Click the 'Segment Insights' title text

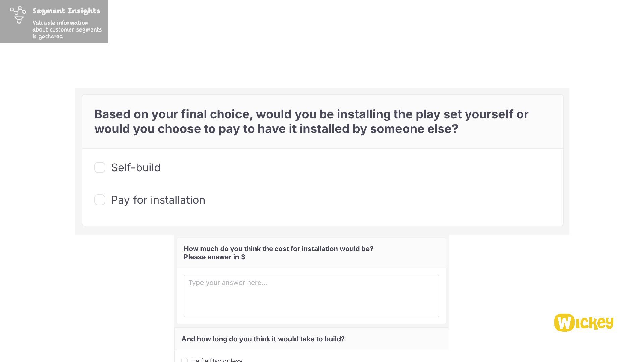tap(66, 11)
